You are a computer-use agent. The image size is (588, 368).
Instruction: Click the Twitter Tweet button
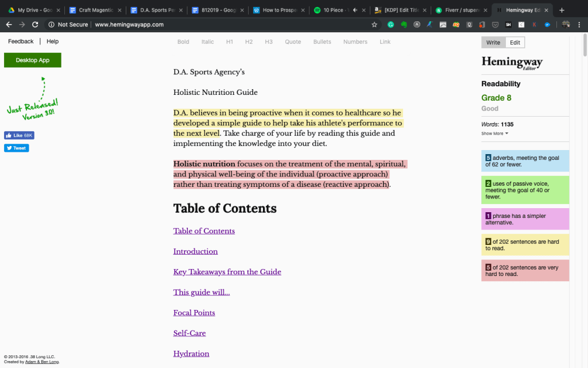click(x=16, y=148)
